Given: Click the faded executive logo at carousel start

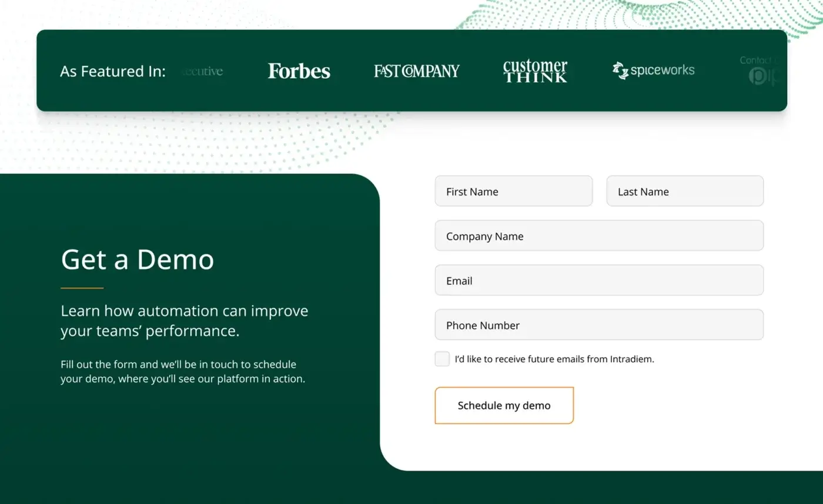Looking at the screenshot, I should (203, 72).
